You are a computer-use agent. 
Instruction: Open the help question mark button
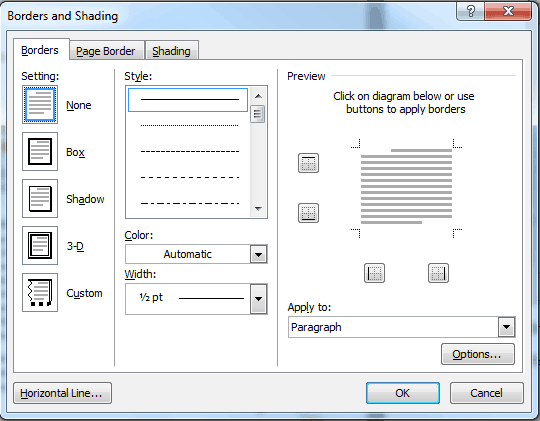(470, 11)
